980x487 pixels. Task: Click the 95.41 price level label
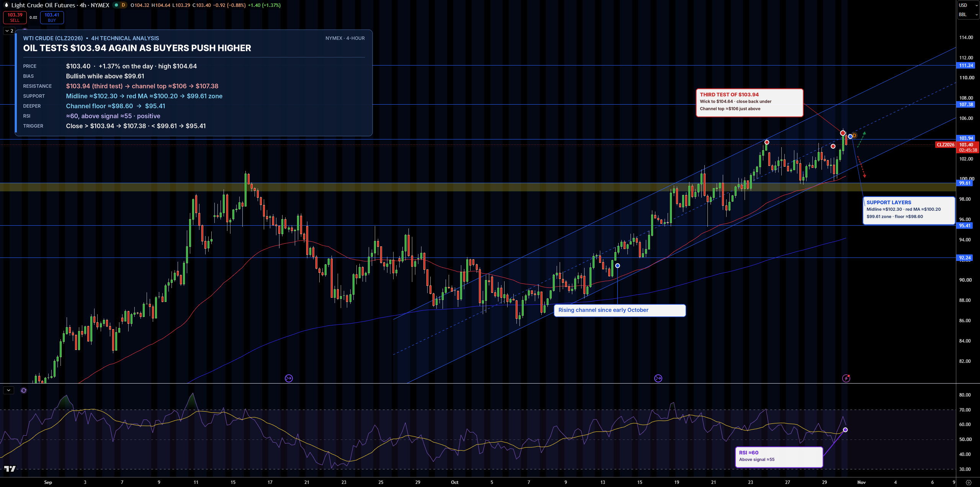pyautogui.click(x=965, y=226)
